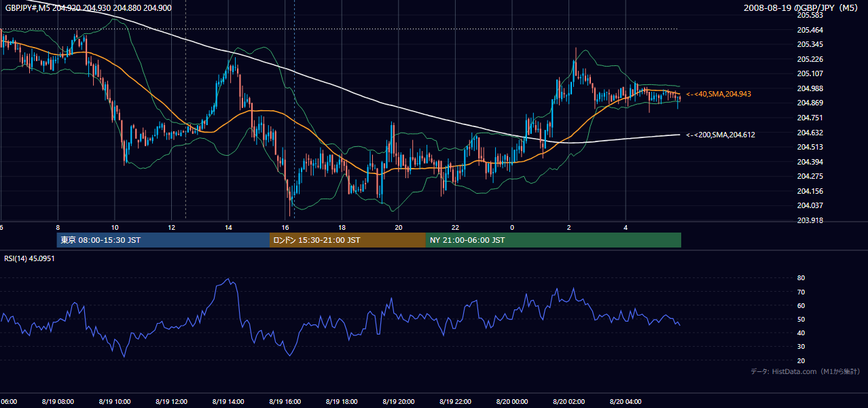
Task: Click price axis value 204.751
Action: pos(810,118)
